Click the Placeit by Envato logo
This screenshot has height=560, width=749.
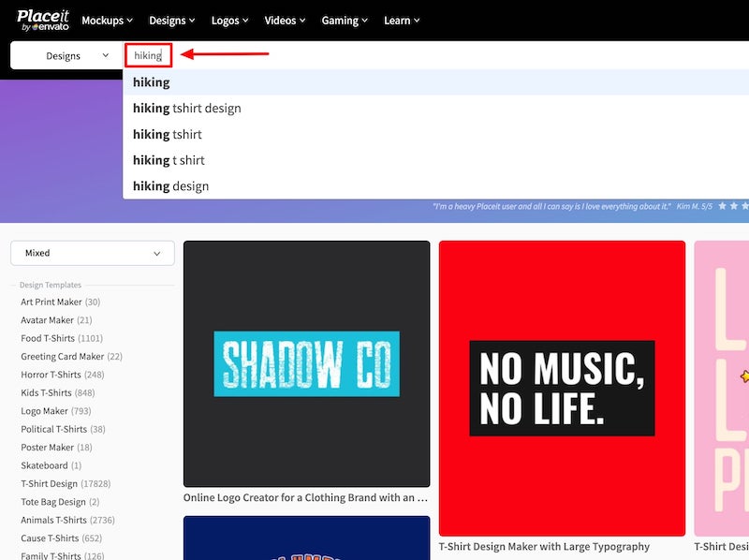coord(43,20)
